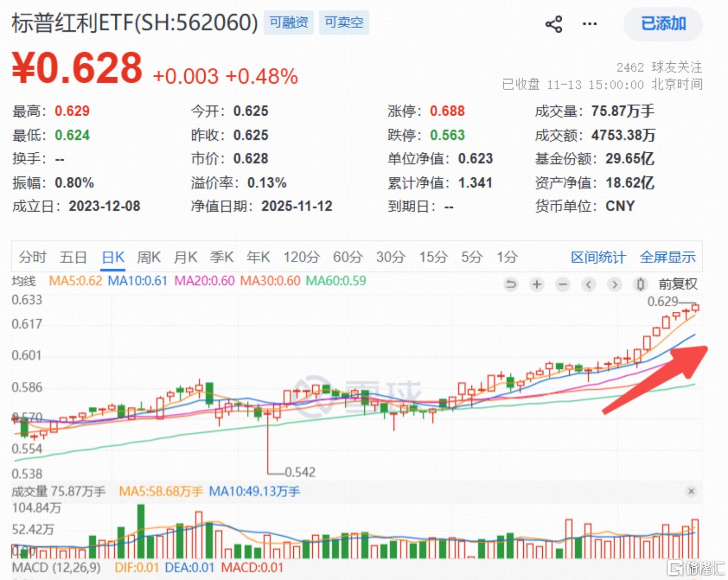
Task: Click the share icon
Action: pos(554,24)
